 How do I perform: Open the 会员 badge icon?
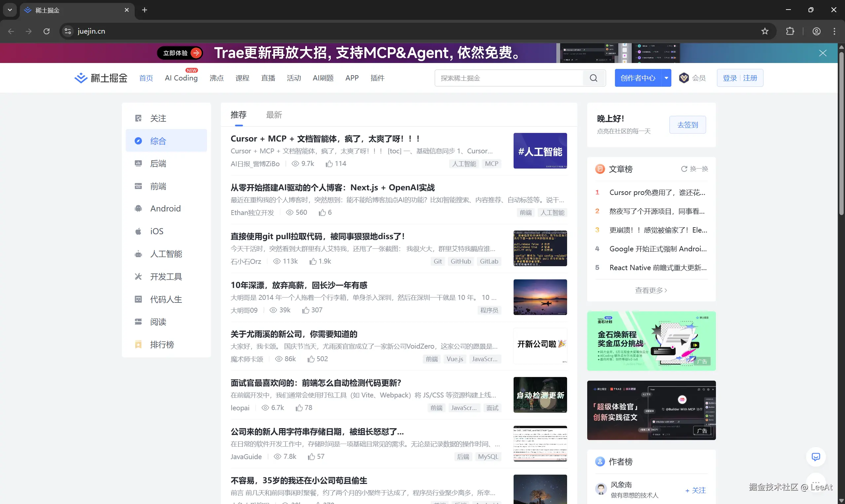coord(684,78)
